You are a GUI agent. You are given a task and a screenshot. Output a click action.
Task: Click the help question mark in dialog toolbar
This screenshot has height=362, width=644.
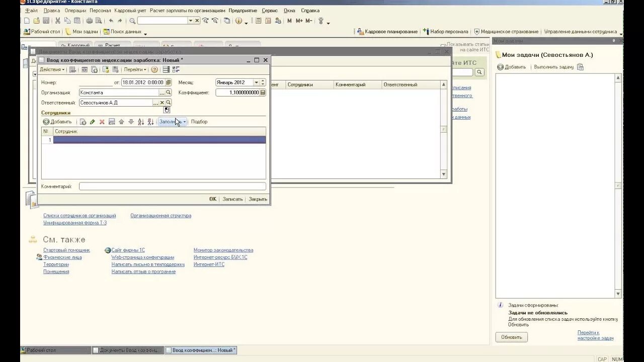point(154,69)
